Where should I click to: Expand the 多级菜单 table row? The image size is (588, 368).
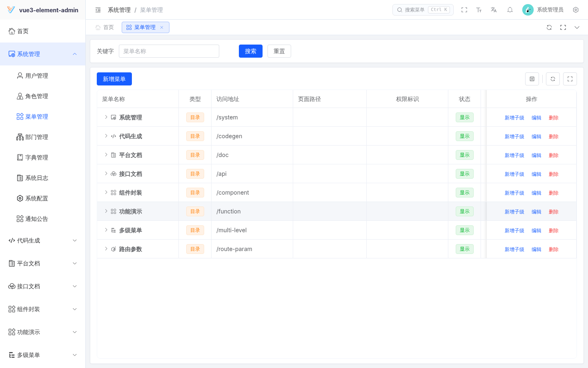pyautogui.click(x=106, y=230)
